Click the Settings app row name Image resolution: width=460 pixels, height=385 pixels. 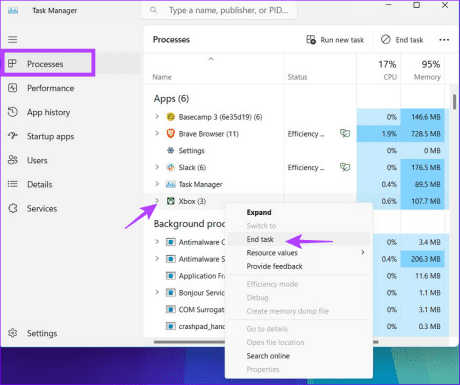(x=191, y=151)
